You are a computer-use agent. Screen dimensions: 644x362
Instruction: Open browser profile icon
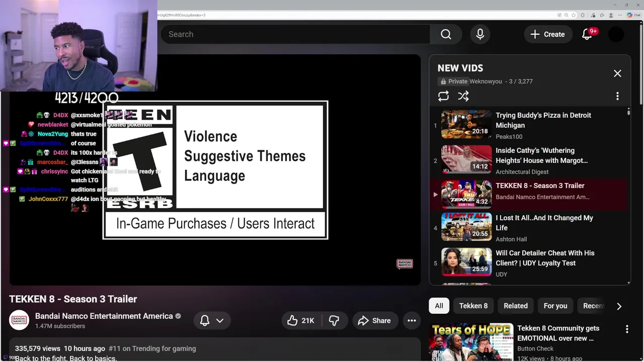(611, 15)
